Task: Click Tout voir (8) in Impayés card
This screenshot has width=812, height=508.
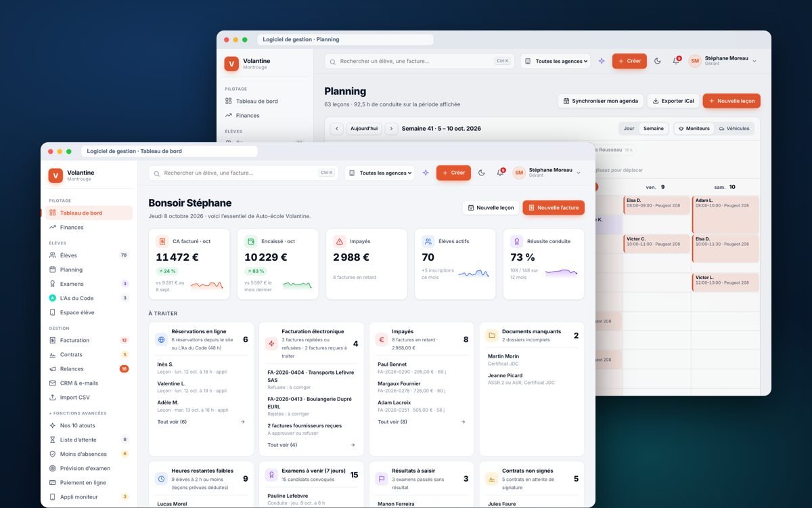Action: point(422,421)
